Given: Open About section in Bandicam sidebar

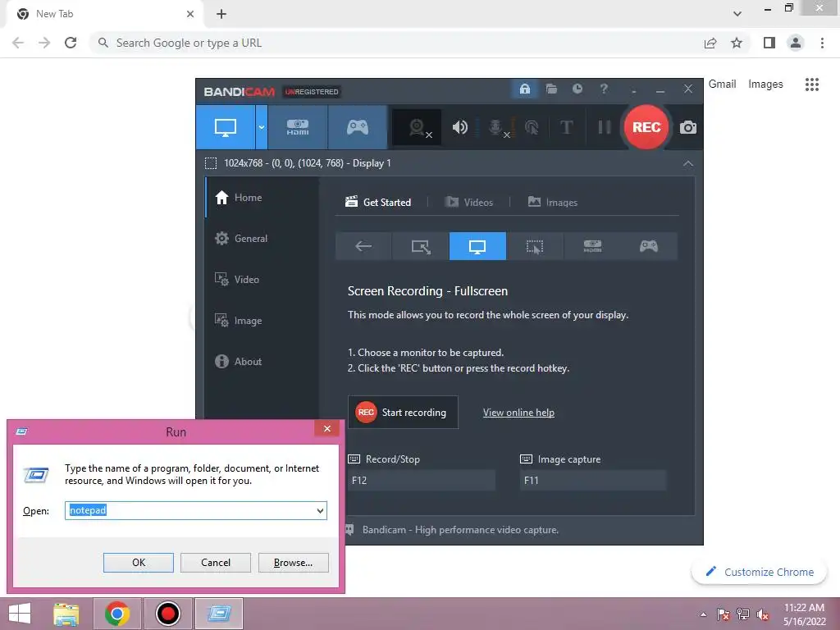Looking at the screenshot, I should pyautogui.click(x=262, y=362).
